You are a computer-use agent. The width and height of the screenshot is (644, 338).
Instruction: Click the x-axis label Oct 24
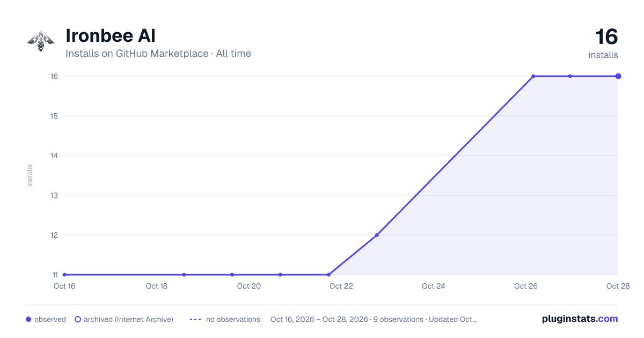434,286
